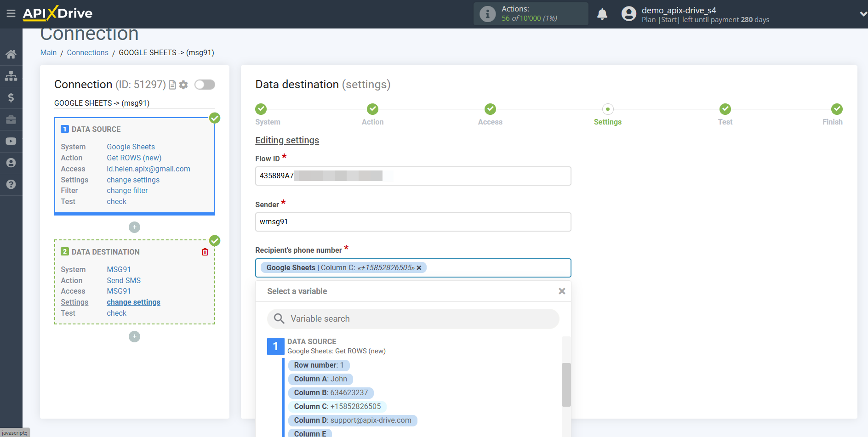Open the Connections breadcrumb link
868x437 pixels.
pos(87,53)
